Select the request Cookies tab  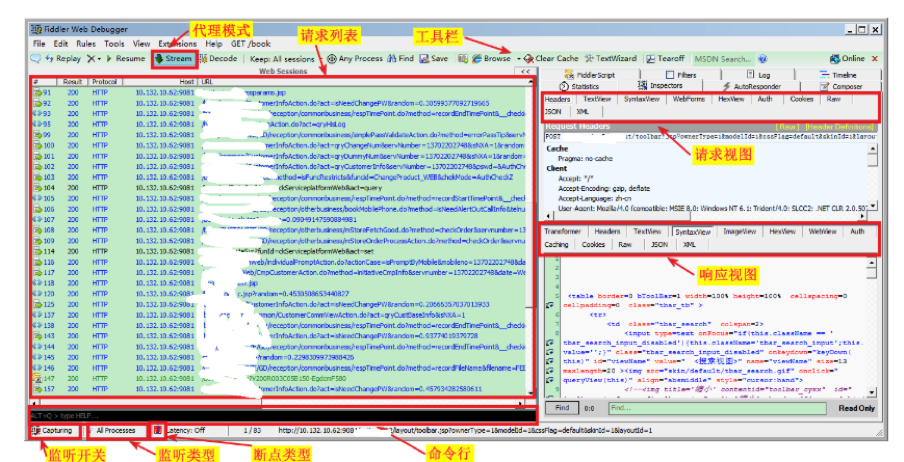[801, 99]
